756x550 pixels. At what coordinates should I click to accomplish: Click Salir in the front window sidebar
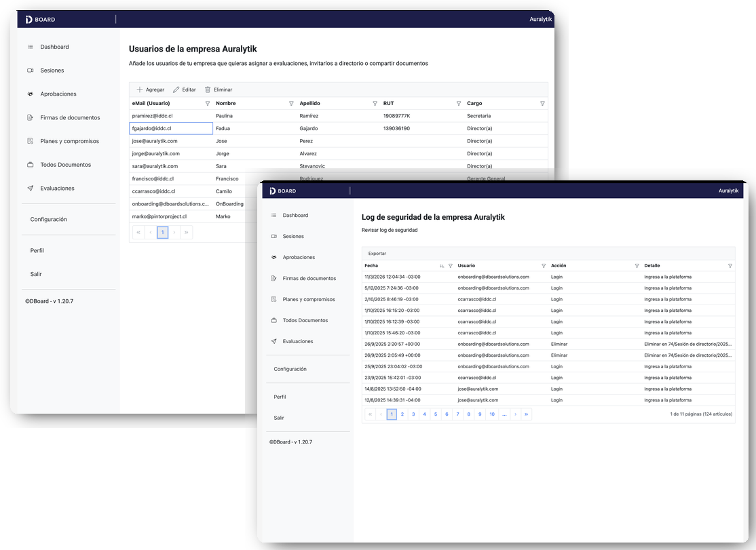coord(279,418)
